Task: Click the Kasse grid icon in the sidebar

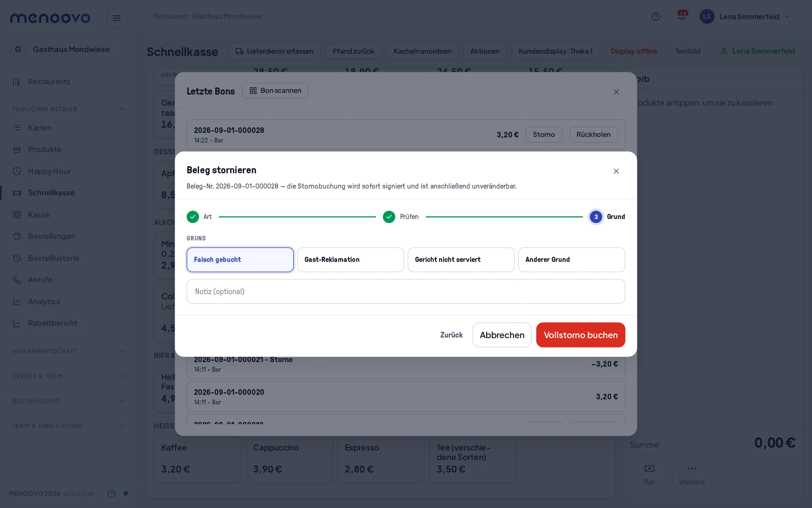Action: click(17, 215)
